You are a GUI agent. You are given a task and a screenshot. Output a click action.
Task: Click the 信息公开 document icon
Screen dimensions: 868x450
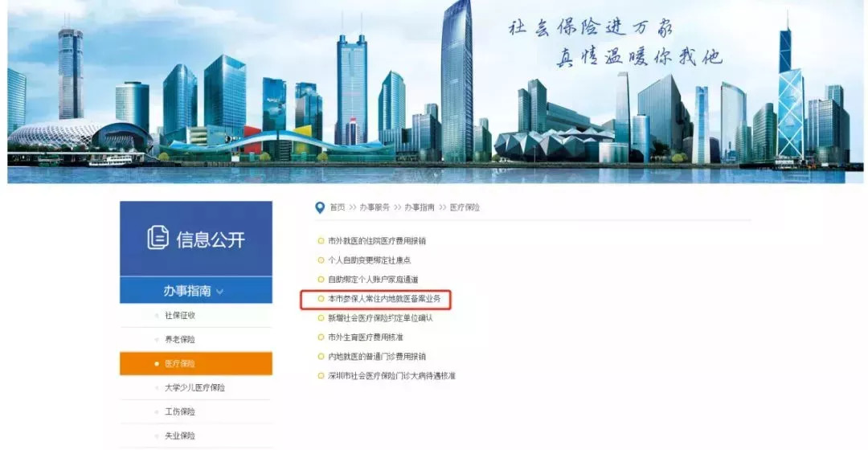158,238
